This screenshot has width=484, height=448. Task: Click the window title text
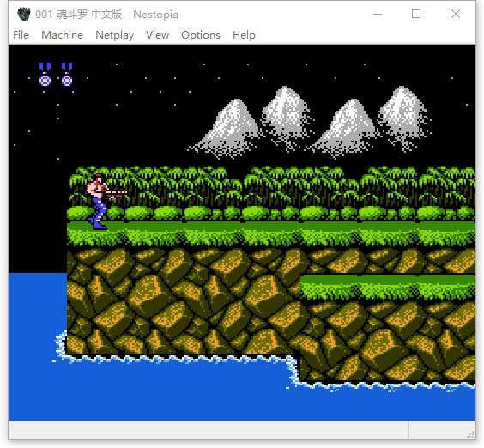click(x=106, y=15)
